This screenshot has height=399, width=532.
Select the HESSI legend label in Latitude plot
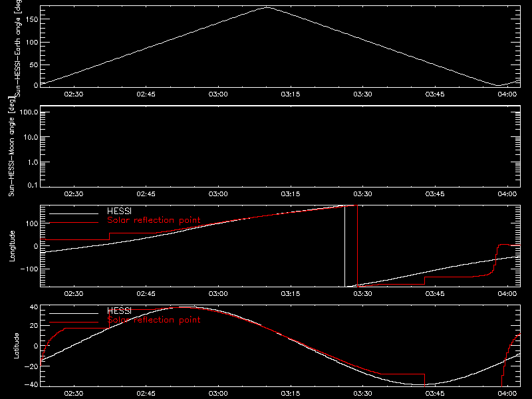click(119, 311)
